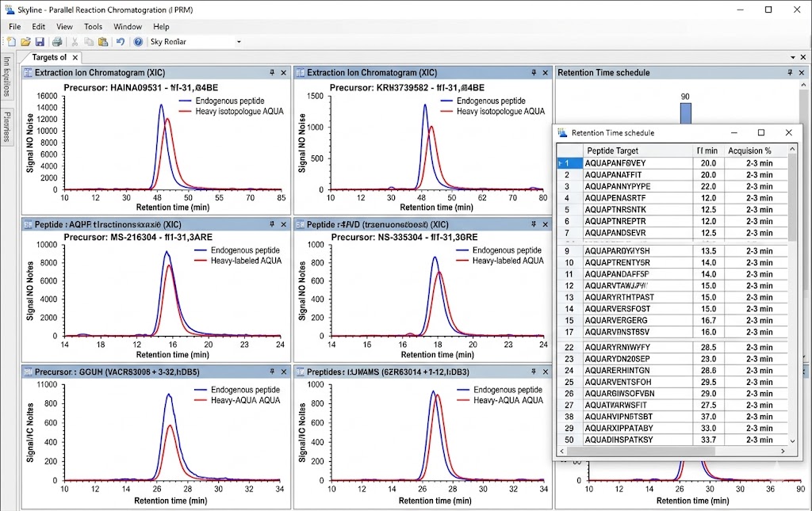The width and height of the screenshot is (812, 511).
Task: Close the MS-216304 precursor panel
Action: [x=284, y=224]
